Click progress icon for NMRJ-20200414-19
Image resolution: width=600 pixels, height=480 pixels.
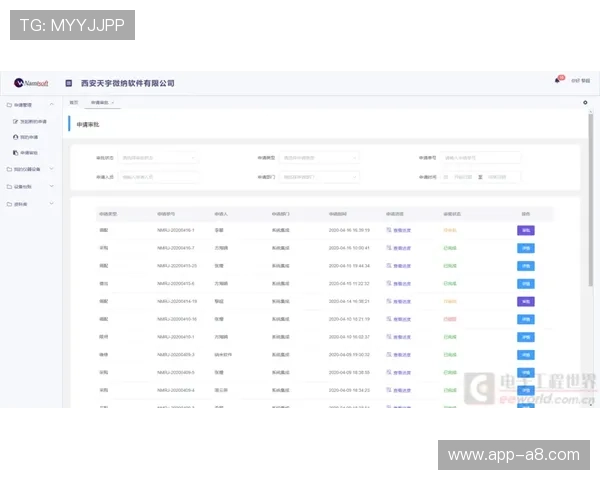pos(389,301)
